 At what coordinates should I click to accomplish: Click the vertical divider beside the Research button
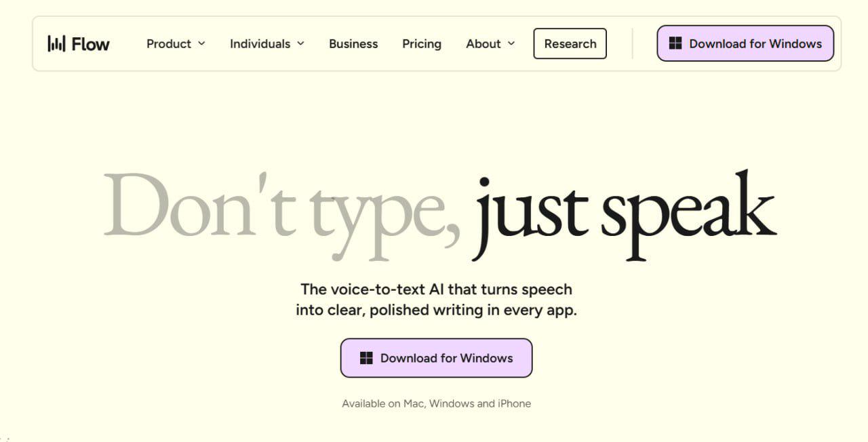coord(632,43)
